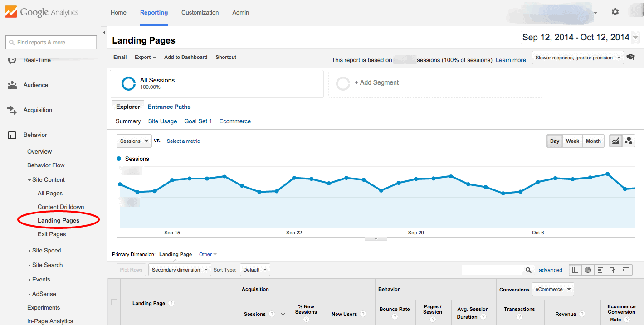
Task: Switch graph granularity to Week
Action: pos(572,141)
